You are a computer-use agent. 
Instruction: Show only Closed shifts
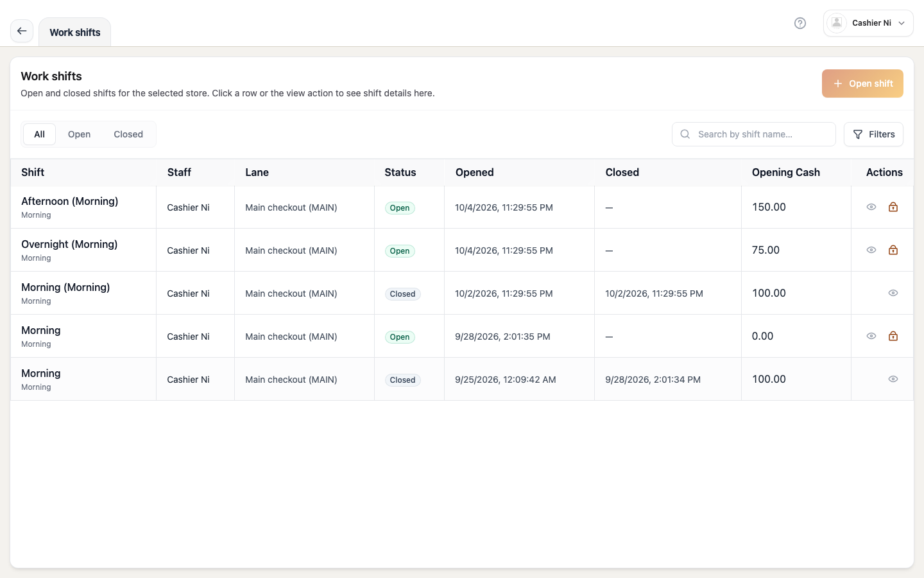(128, 134)
